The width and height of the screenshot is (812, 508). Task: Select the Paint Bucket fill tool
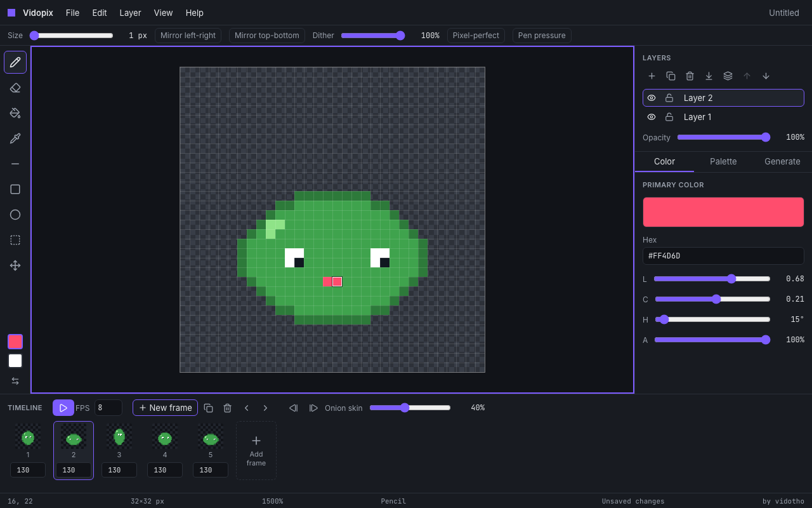coord(15,113)
